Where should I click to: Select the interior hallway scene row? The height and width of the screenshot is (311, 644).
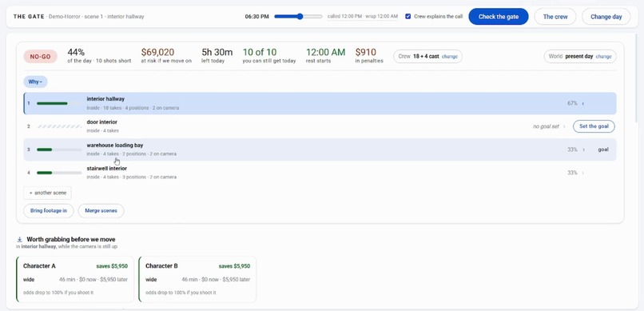tap(320, 103)
